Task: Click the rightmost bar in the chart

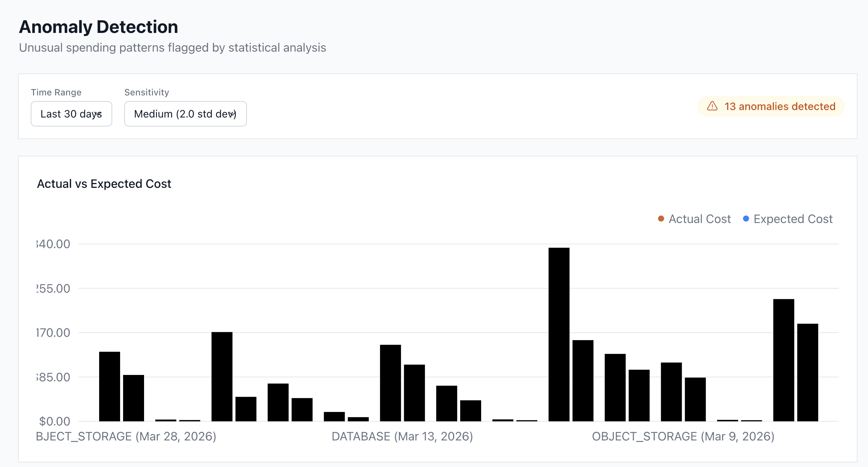Action: [807, 372]
